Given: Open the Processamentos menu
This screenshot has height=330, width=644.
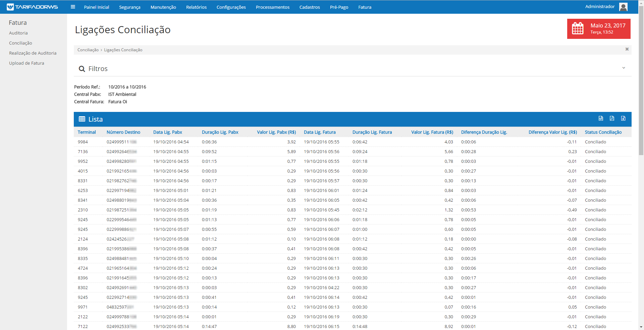Looking at the screenshot, I should (272, 7).
